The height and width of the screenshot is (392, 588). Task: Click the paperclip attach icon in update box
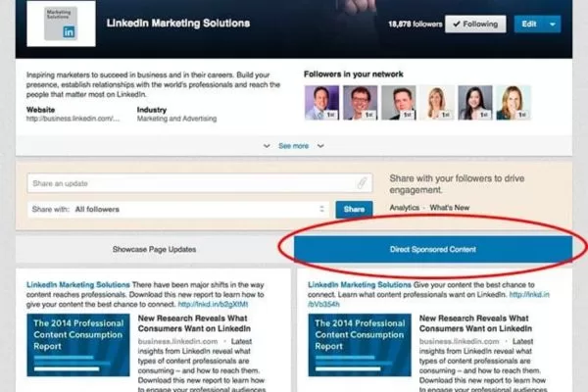(362, 183)
